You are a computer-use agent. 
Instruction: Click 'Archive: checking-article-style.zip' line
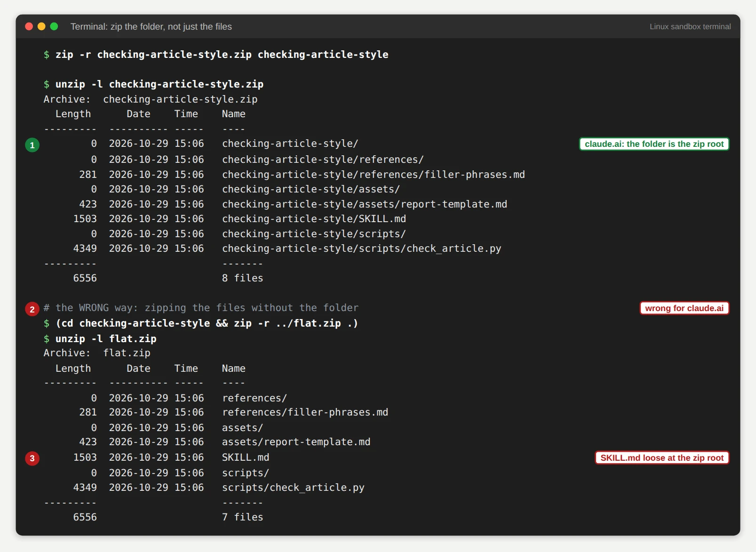(x=151, y=99)
